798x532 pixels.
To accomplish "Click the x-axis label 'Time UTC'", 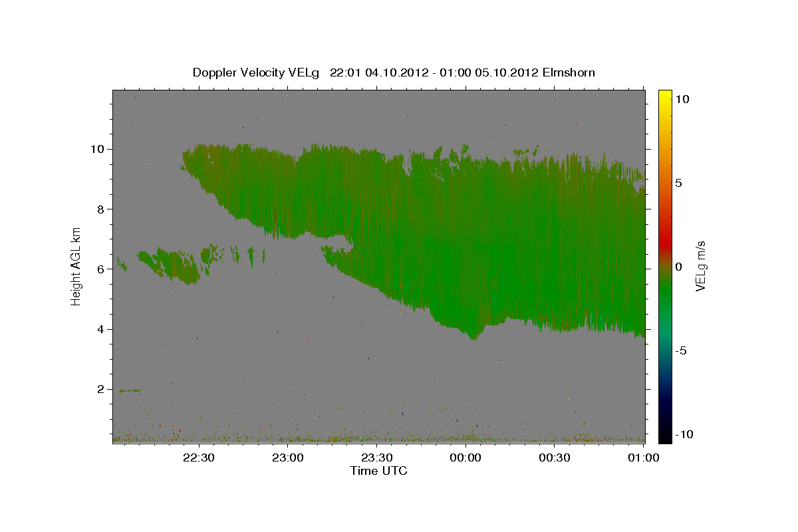I will 378,471.
